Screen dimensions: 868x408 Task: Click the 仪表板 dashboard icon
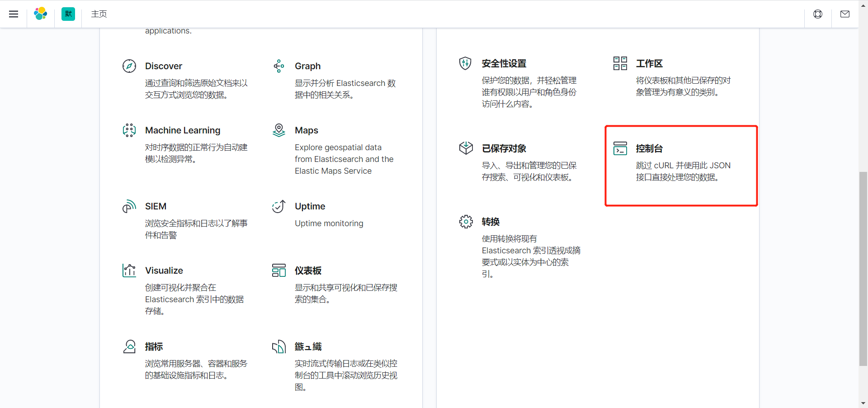279,270
